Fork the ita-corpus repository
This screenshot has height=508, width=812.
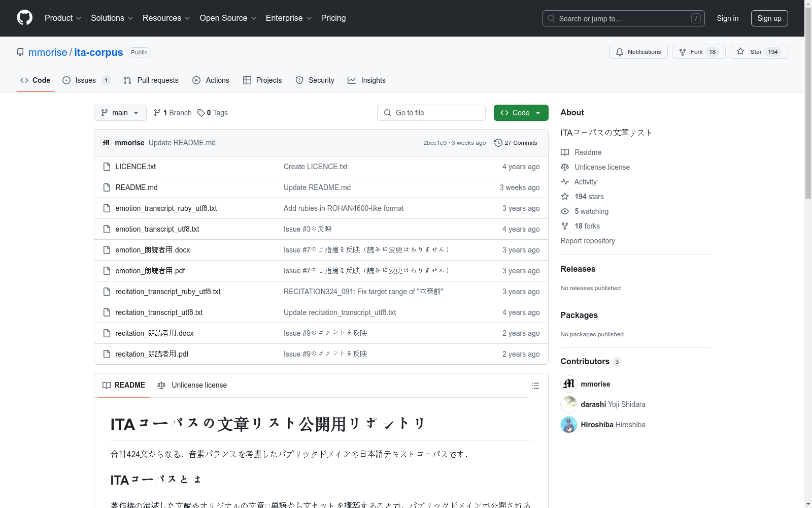(698, 52)
